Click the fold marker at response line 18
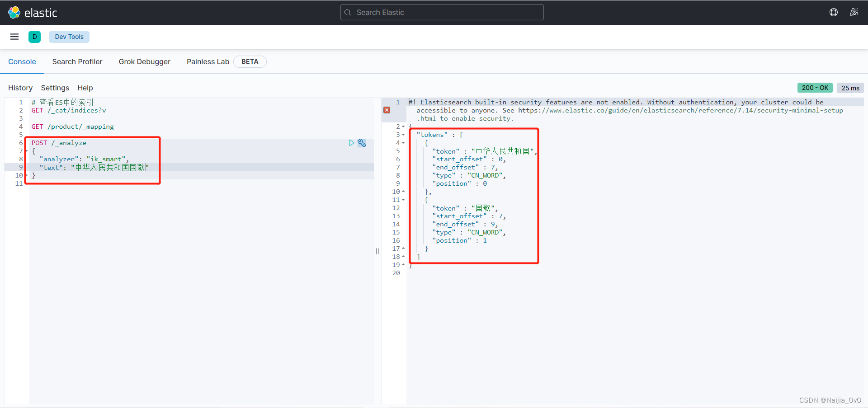This screenshot has width=868, height=408. pos(403,257)
